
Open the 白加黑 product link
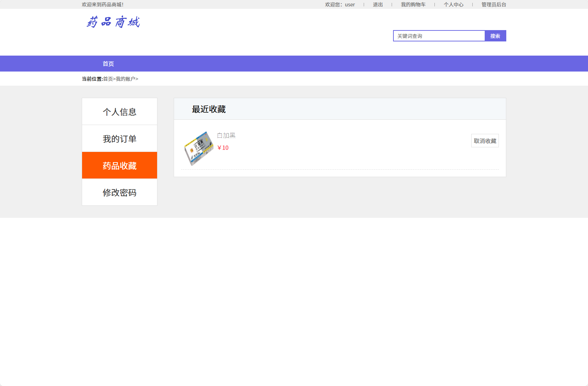tap(226, 135)
